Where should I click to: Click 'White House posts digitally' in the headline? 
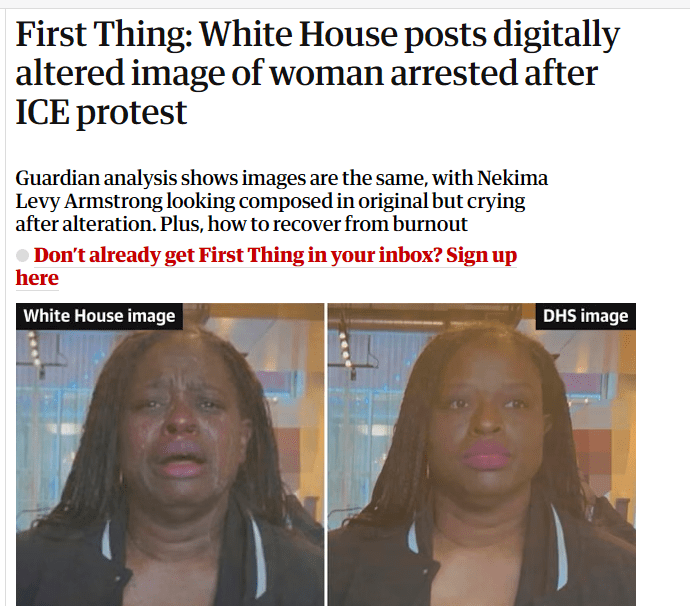[409, 34]
